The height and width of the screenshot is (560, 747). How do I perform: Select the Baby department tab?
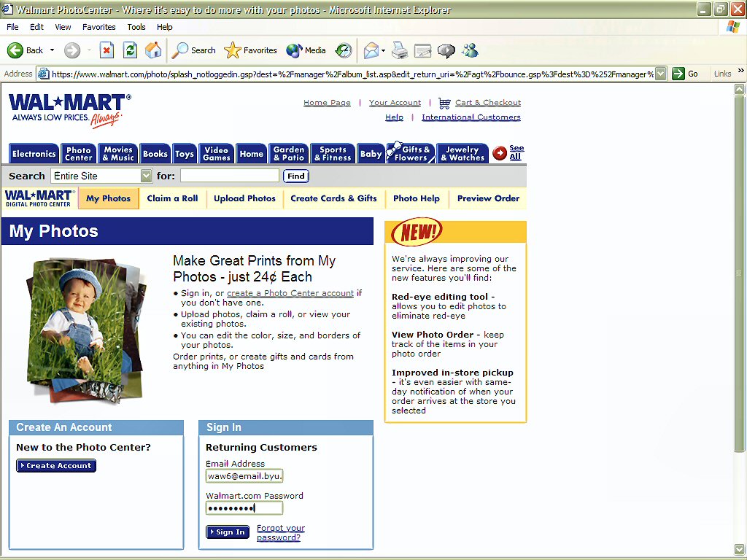(371, 153)
